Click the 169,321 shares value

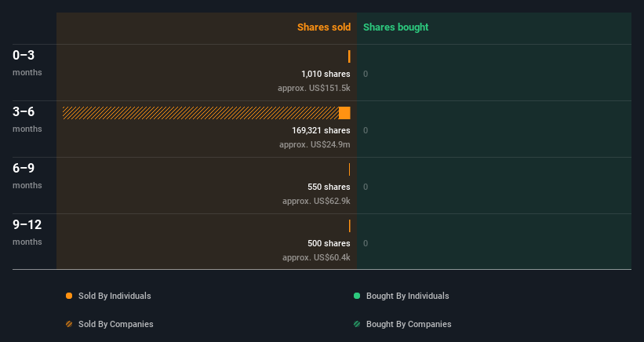pos(321,130)
